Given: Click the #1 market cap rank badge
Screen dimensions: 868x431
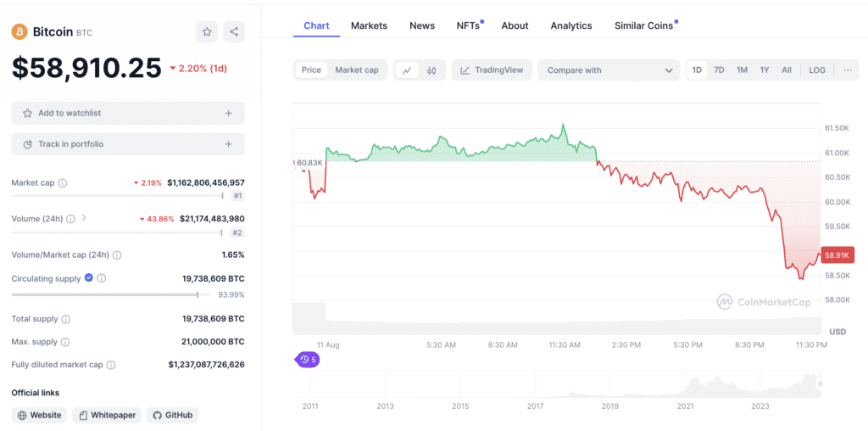Looking at the screenshot, I should click(x=237, y=195).
